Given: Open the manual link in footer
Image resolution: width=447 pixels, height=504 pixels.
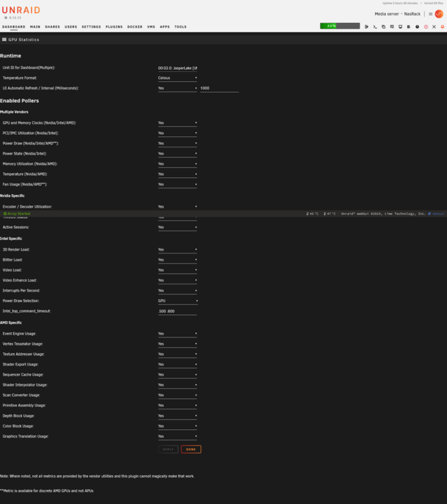Looking at the screenshot, I should [x=436, y=214].
